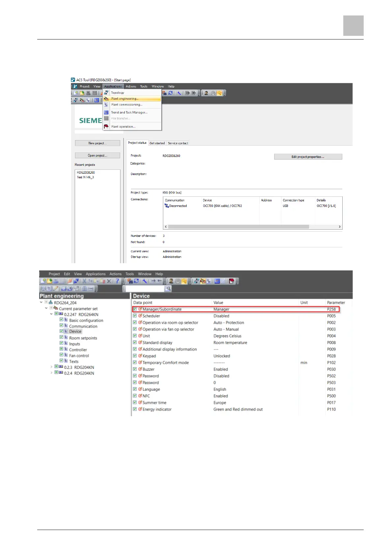
Task: Click the wrench icon in ACS Tool toolbar
Action: 179,93
